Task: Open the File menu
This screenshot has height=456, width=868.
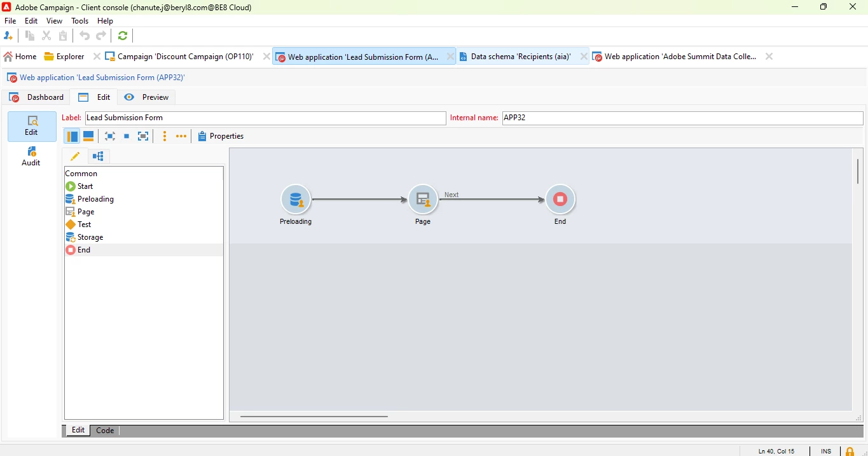Action: (10, 21)
